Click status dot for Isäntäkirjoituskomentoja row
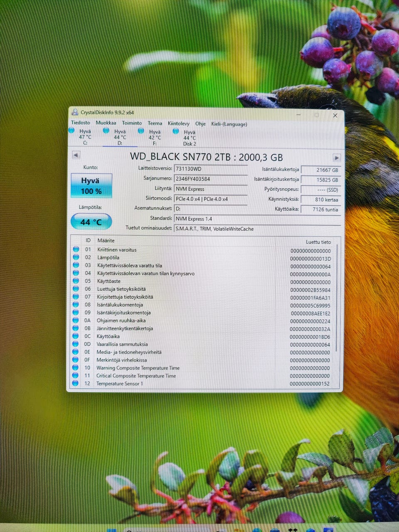The image size is (399, 532). click(76, 313)
